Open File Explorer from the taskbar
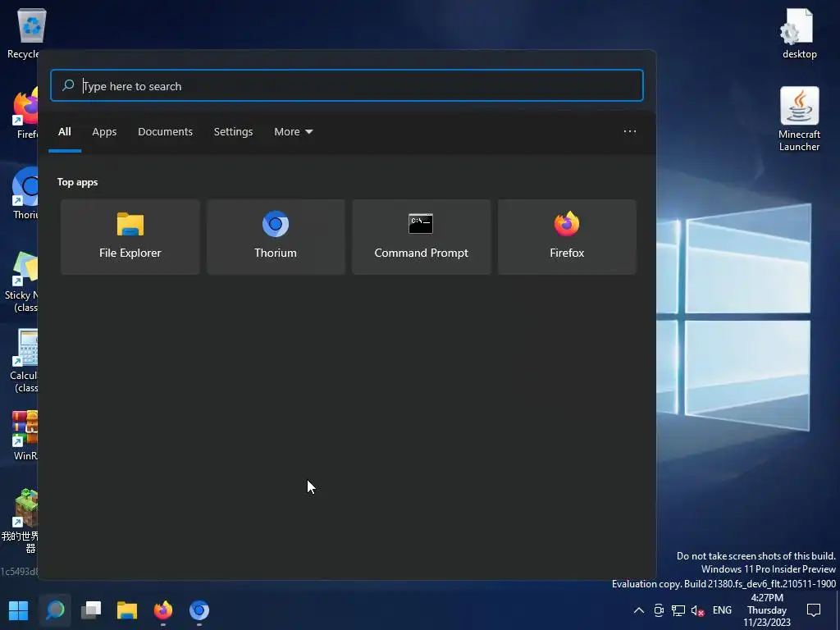This screenshot has width=840, height=630. tap(127, 610)
